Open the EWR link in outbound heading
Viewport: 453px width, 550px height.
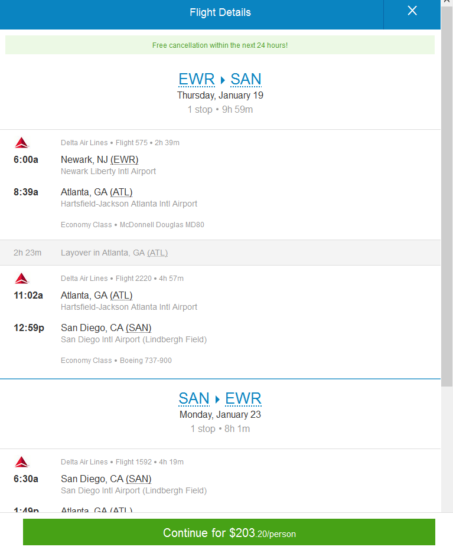pos(196,79)
